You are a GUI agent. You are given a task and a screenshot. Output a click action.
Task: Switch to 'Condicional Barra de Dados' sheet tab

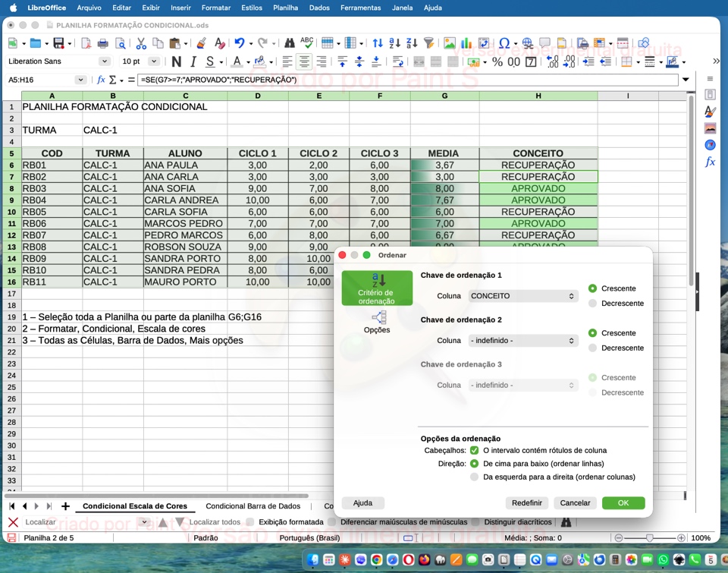click(x=253, y=506)
